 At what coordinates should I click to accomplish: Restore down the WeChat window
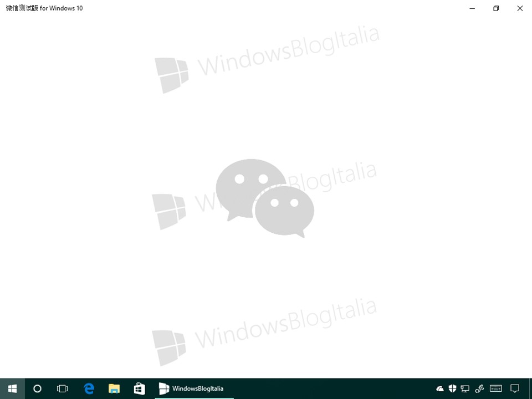click(x=496, y=8)
